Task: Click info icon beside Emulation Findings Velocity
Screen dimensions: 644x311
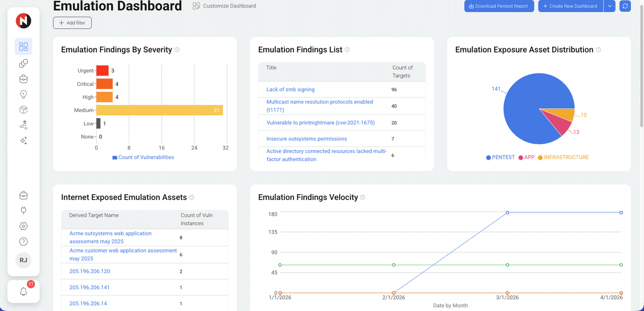Action: coord(363,197)
